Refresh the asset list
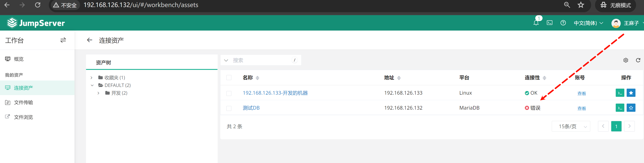This screenshot has height=163, width=644. click(638, 60)
